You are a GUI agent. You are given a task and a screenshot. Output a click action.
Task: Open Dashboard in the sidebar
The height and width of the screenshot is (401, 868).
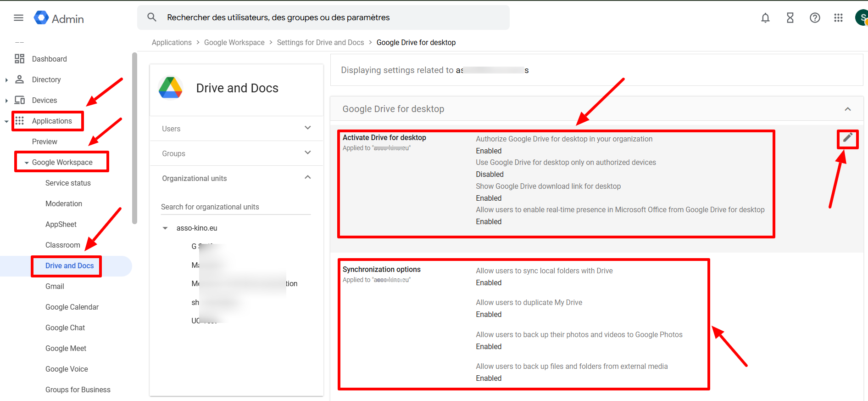coord(50,59)
